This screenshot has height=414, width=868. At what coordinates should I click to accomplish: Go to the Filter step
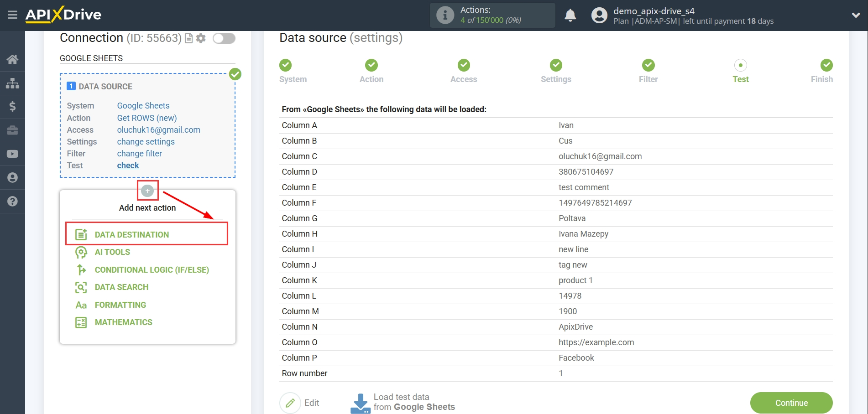648,65
